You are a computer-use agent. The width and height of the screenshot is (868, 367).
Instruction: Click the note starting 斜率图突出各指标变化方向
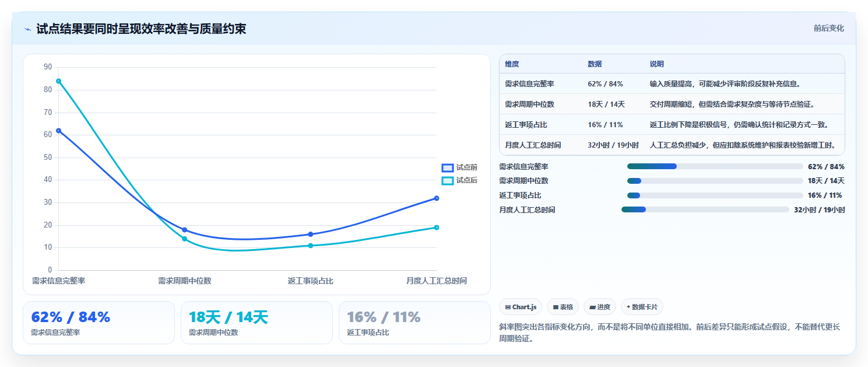(670, 333)
